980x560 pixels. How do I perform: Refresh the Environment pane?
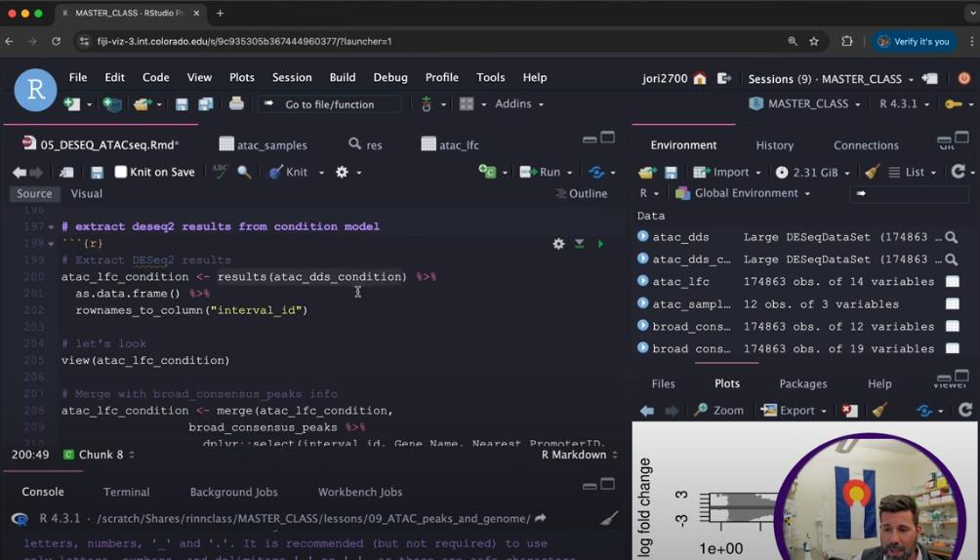click(x=958, y=172)
